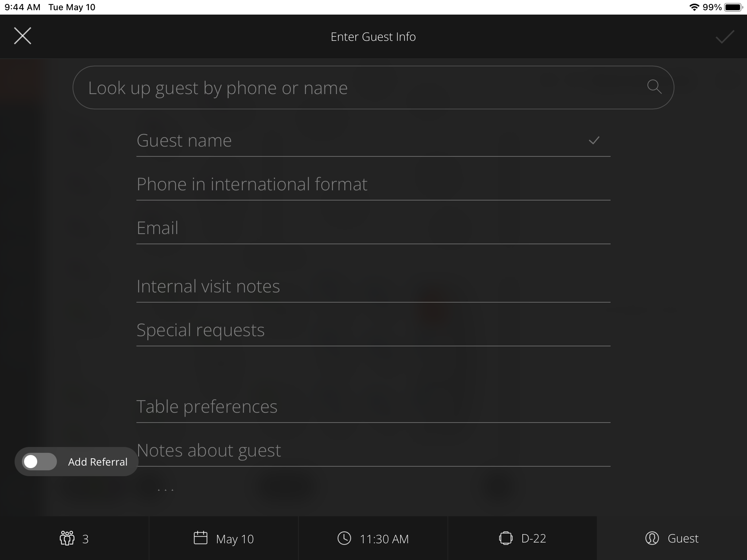Select the table icon for D-22
This screenshot has width=747, height=560.
(506, 538)
